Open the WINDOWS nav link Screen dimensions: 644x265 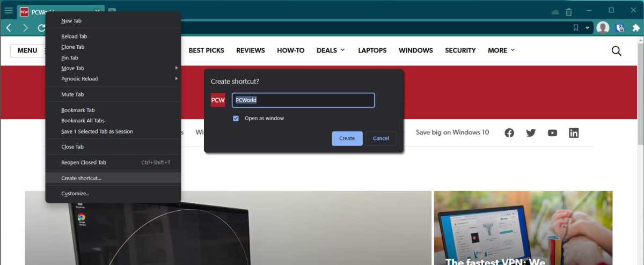[416, 50]
